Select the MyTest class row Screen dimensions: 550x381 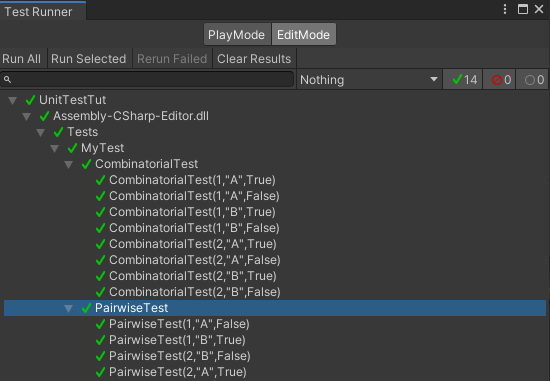pyautogui.click(x=275, y=148)
